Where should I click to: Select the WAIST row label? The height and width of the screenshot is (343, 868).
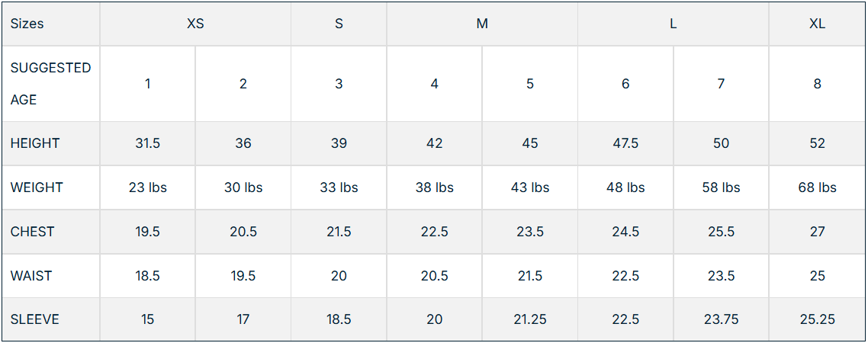pos(31,276)
